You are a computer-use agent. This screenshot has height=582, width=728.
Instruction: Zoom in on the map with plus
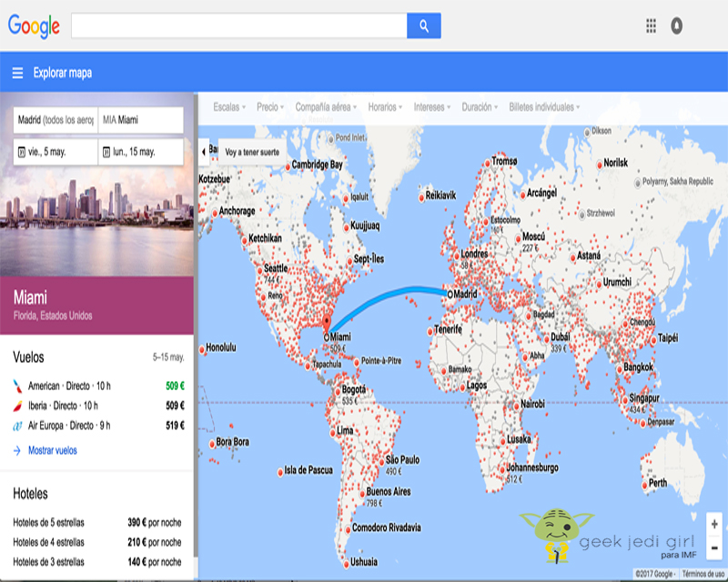[714, 524]
